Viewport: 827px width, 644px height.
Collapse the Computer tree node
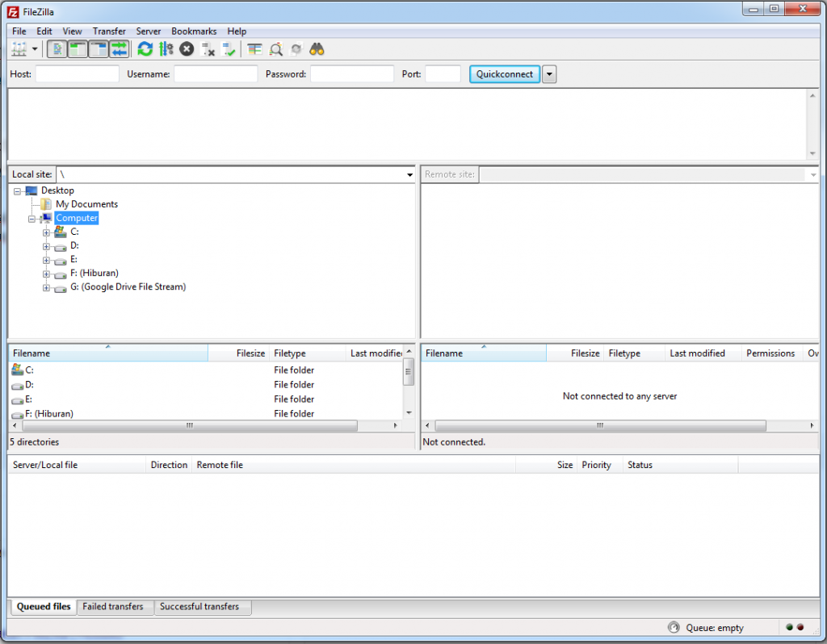(x=32, y=218)
